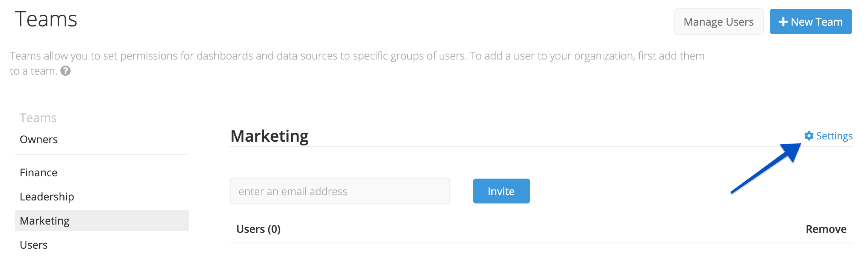The width and height of the screenshot is (868, 266).
Task: Select the Finance team in sidebar
Action: 38,173
